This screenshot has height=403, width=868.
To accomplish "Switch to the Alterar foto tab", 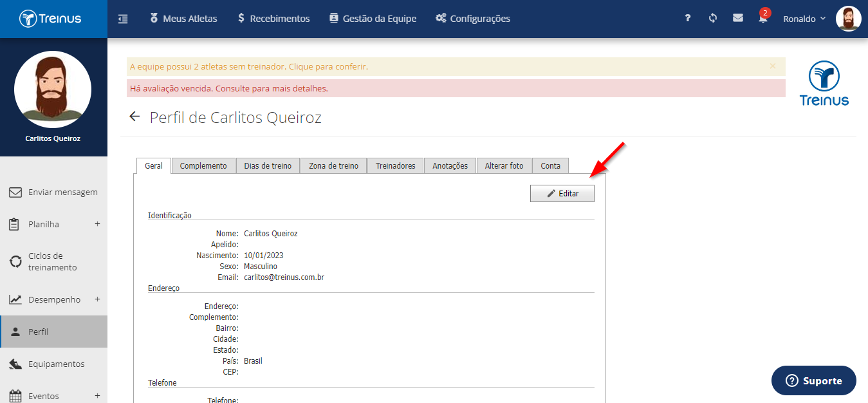I will pyautogui.click(x=504, y=165).
